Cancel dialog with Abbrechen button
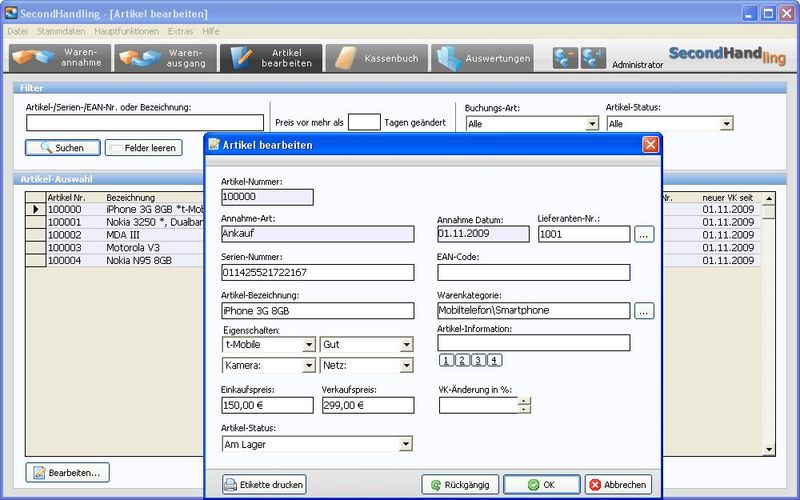 click(x=618, y=484)
